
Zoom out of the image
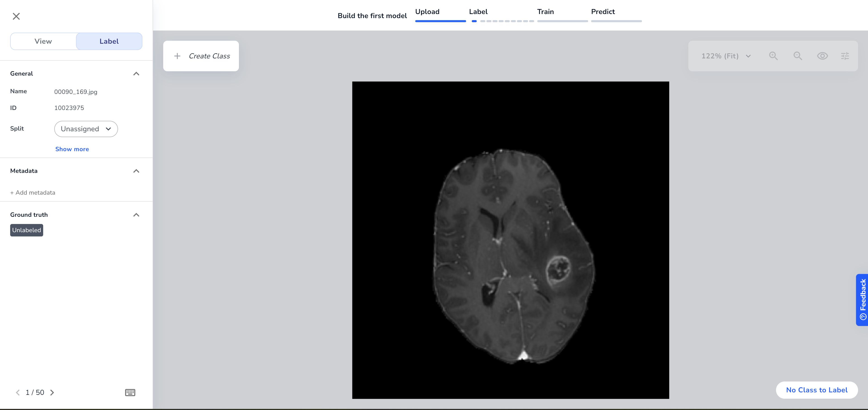[797, 56]
